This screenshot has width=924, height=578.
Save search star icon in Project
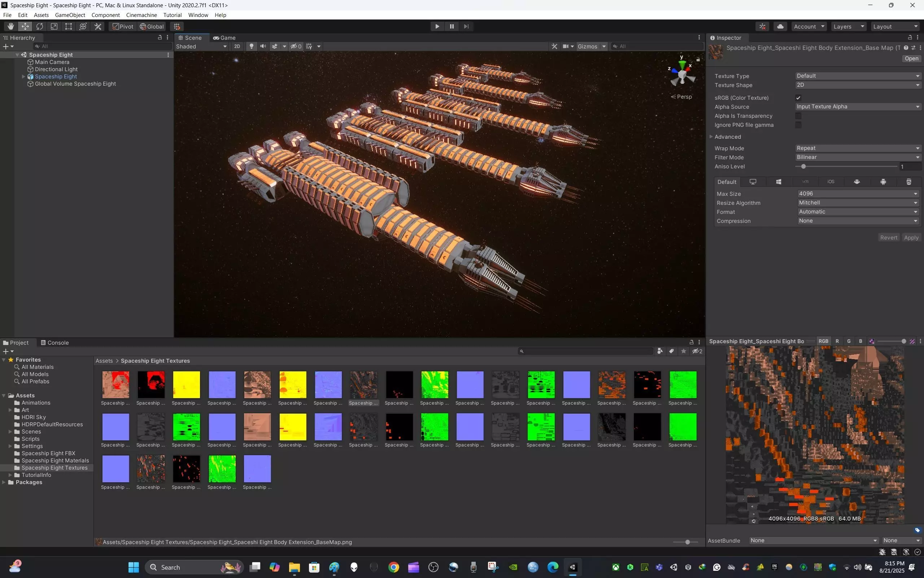[x=684, y=351]
